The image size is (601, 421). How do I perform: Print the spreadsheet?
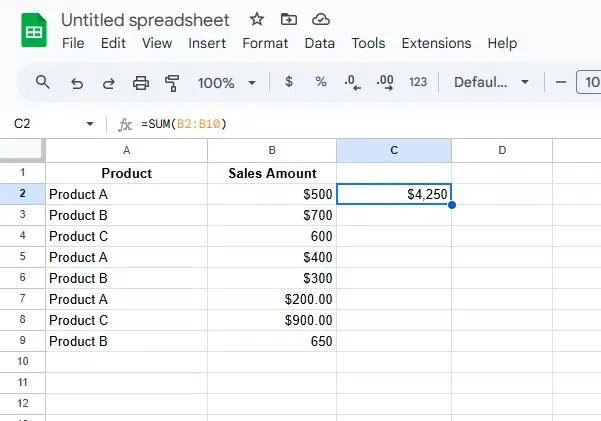[x=141, y=82]
